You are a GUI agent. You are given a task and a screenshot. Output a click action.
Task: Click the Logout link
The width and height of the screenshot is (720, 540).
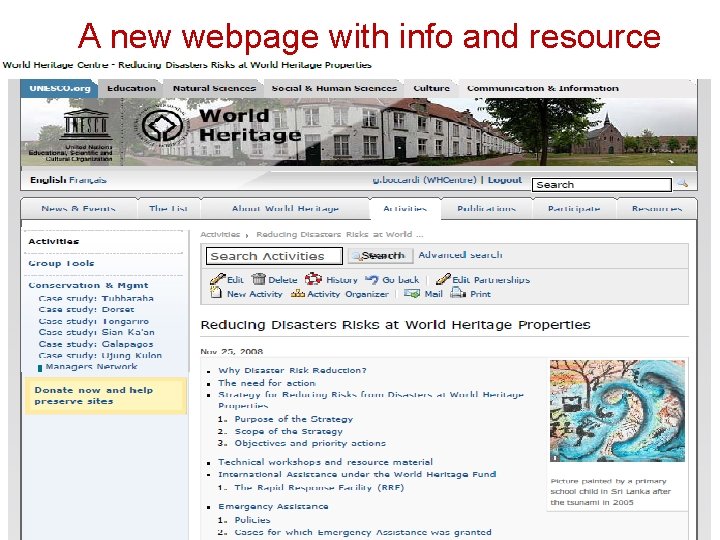tap(505, 180)
